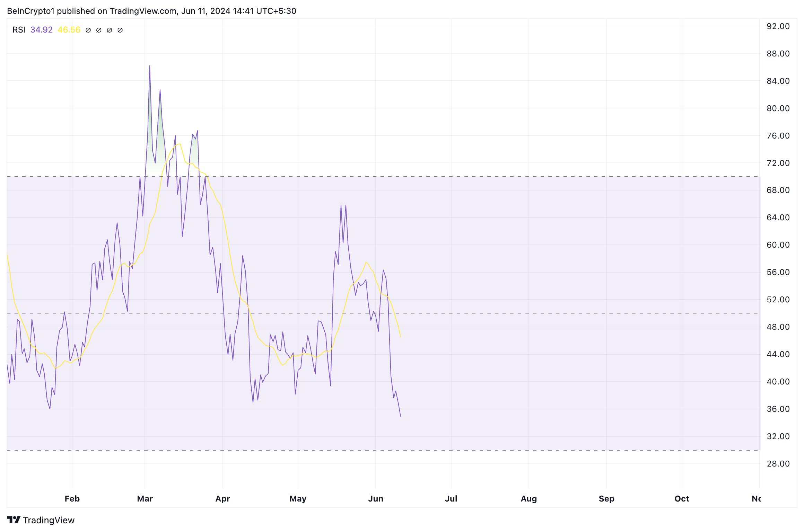Viewport: 804px width, 532px height.
Task: Click the 60.00 value on price scale
Action: click(778, 245)
